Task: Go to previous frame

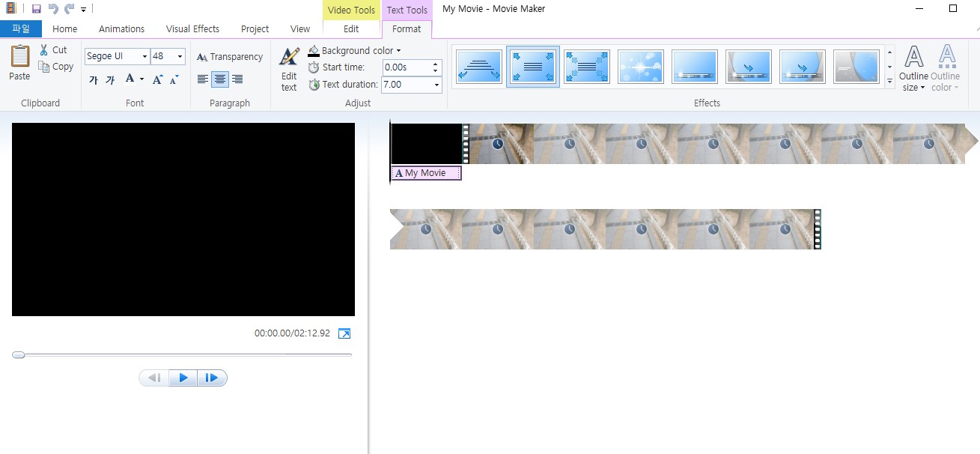Action: pyautogui.click(x=154, y=378)
